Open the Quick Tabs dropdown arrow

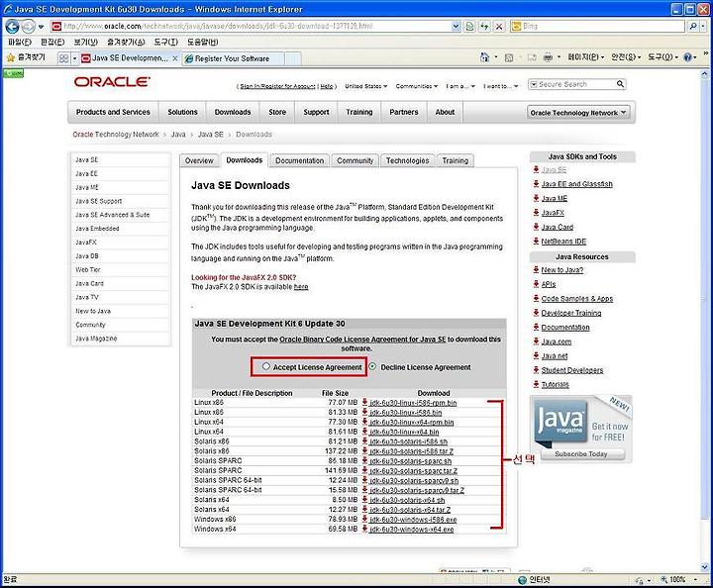pos(74,58)
